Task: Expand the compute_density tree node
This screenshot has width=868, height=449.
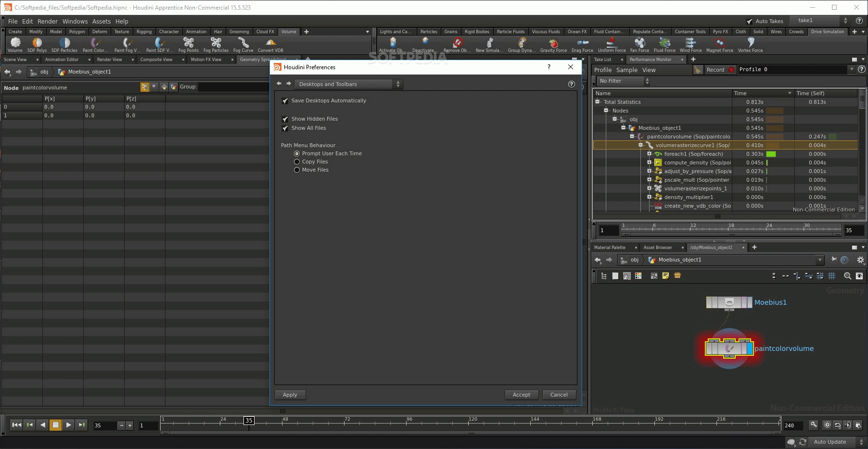Action: 649,162
